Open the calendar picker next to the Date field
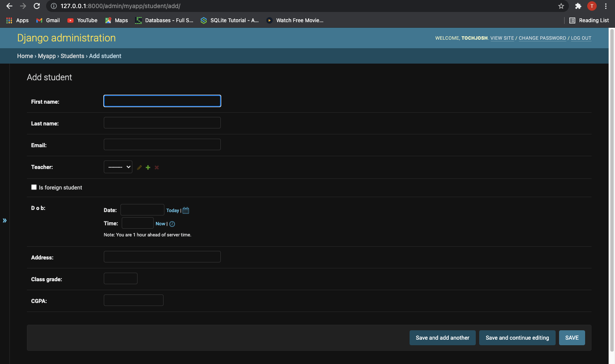This screenshot has width=615, height=364. 185,210
